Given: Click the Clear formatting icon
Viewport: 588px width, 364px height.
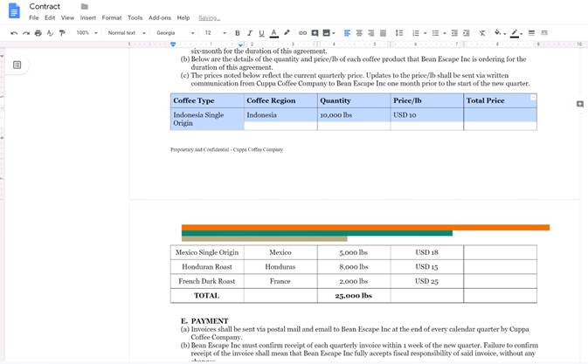Looking at the screenshot, I should coord(481,33).
